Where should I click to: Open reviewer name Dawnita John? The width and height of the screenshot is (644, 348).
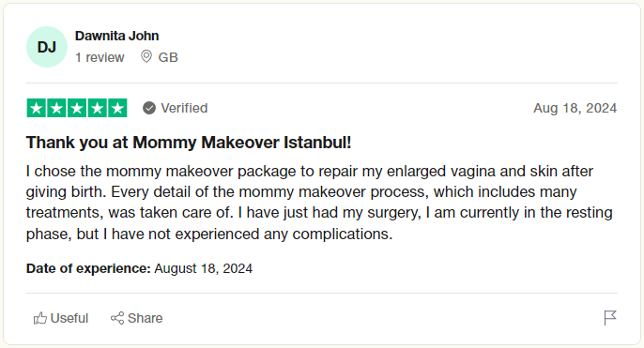tap(116, 36)
